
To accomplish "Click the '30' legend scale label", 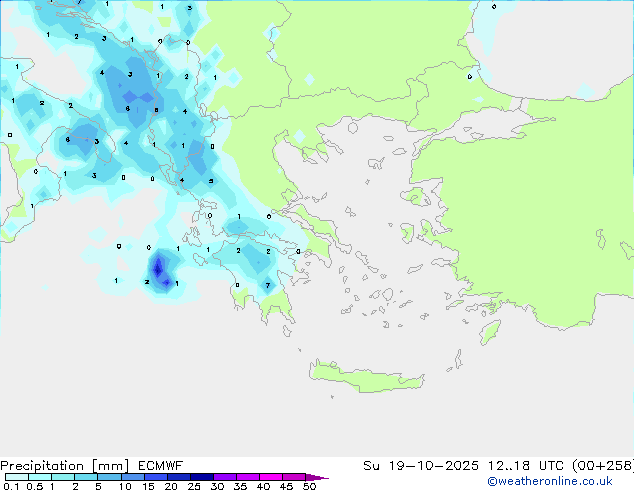I will click(217, 486).
